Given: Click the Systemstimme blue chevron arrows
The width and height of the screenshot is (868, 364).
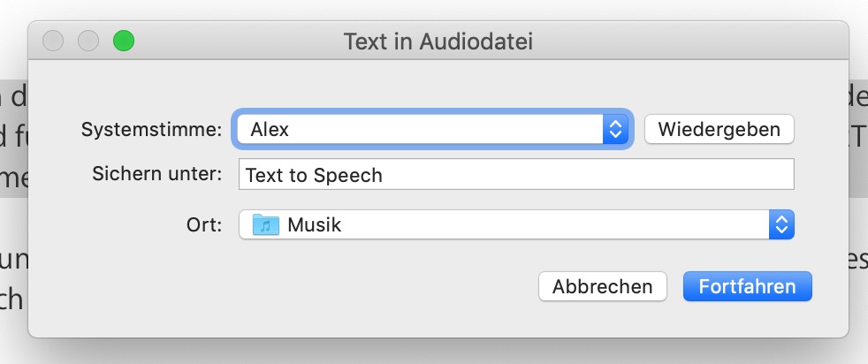Looking at the screenshot, I should [x=614, y=130].
